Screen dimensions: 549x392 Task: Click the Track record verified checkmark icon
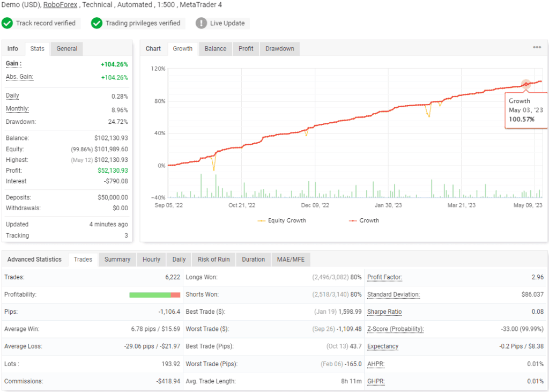[x=8, y=23]
